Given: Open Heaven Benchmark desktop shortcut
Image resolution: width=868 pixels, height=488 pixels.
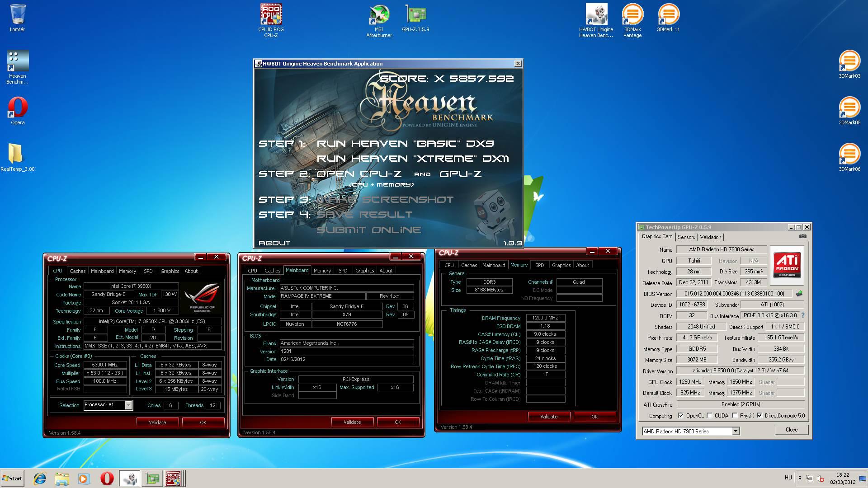Looking at the screenshot, I should coord(18,67).
